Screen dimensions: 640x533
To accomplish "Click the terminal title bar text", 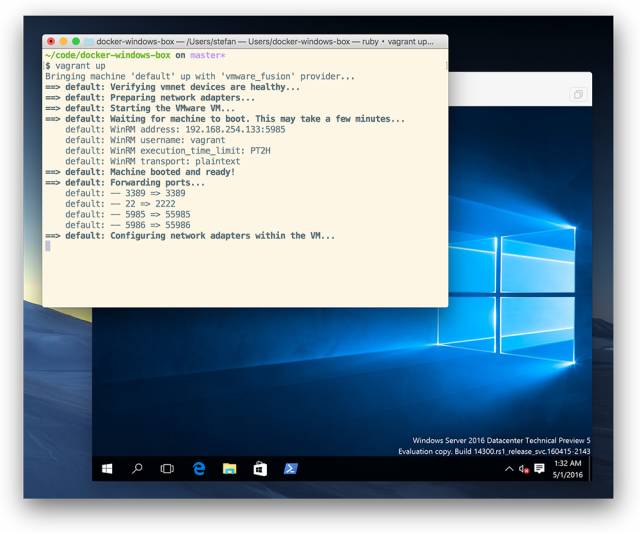I will [265, 42].
